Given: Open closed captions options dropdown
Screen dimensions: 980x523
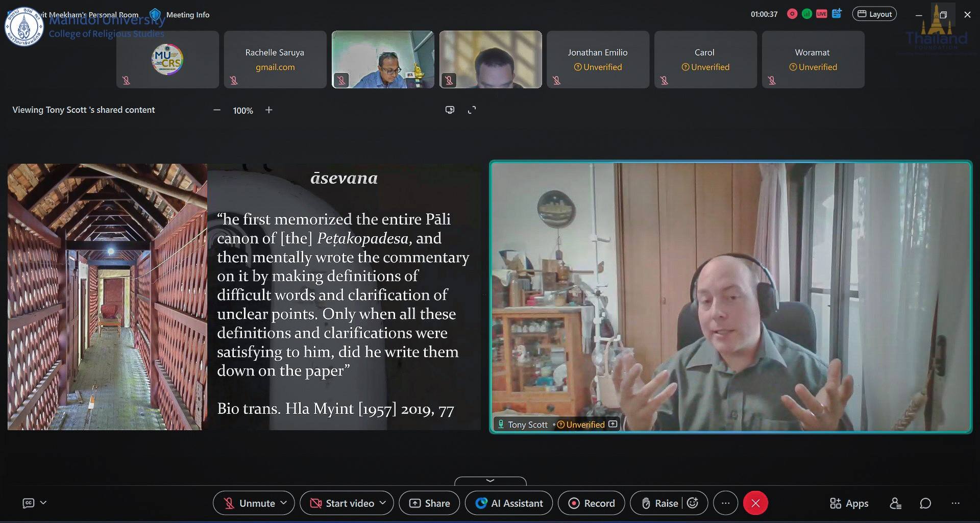Looking at the screenshot, I should tap(43, 503).
